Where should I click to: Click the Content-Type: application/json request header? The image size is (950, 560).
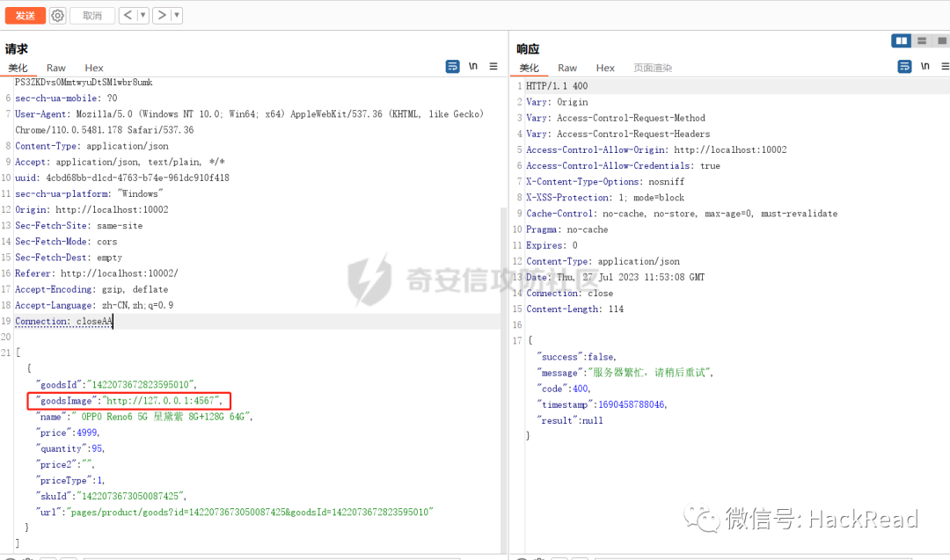click(91, 146)
